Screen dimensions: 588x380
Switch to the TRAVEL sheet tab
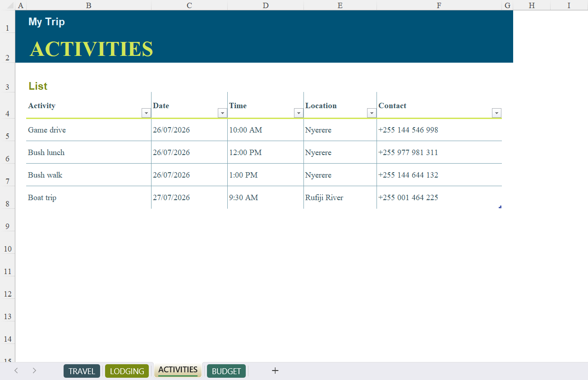coord(82,371)
